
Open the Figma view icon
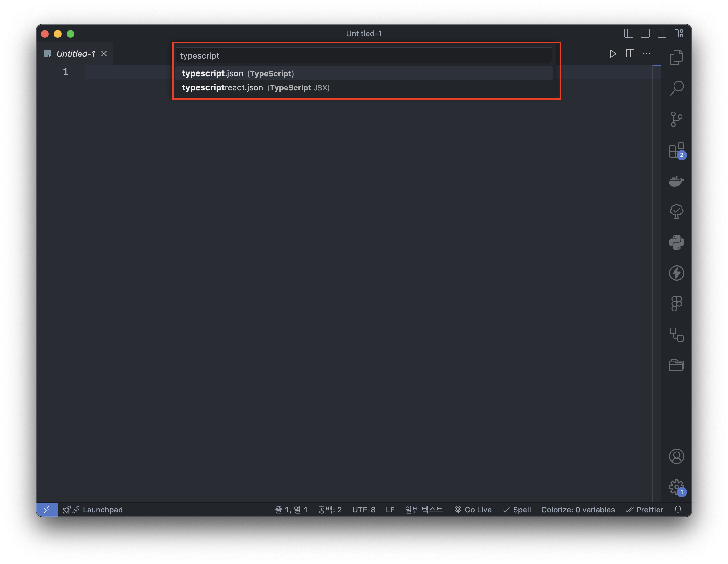[676, 304]
